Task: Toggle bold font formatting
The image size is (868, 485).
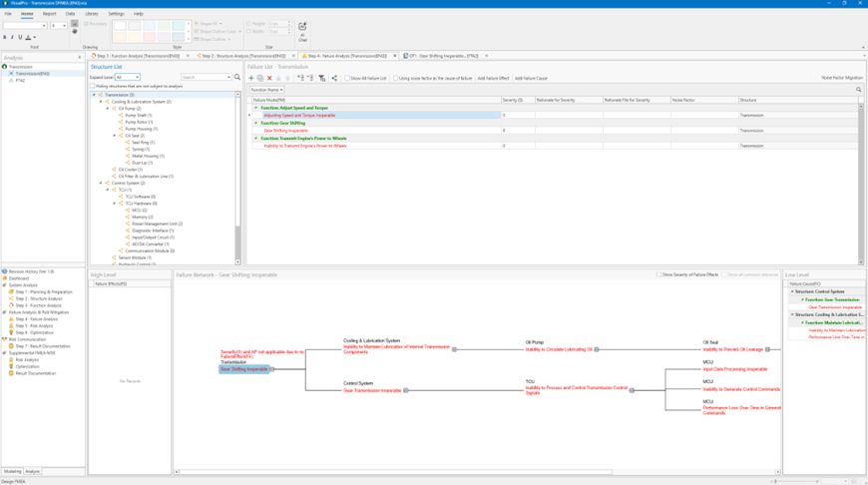Action: click(4, 37)
